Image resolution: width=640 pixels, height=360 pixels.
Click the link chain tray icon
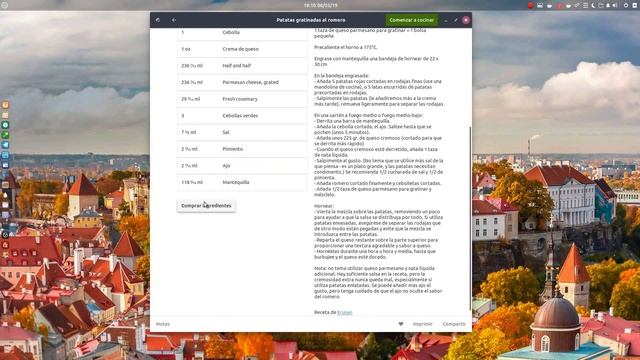click(577, 5)
